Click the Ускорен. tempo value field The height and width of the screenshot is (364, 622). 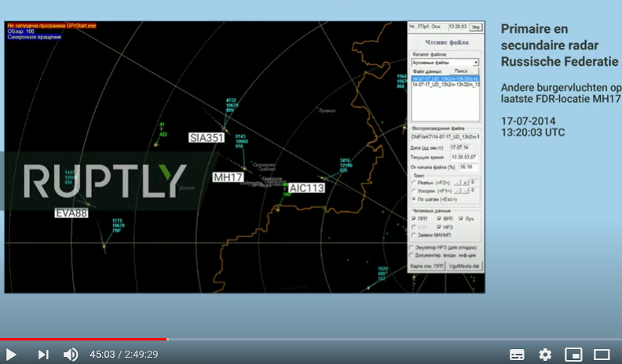click(474, 191)
